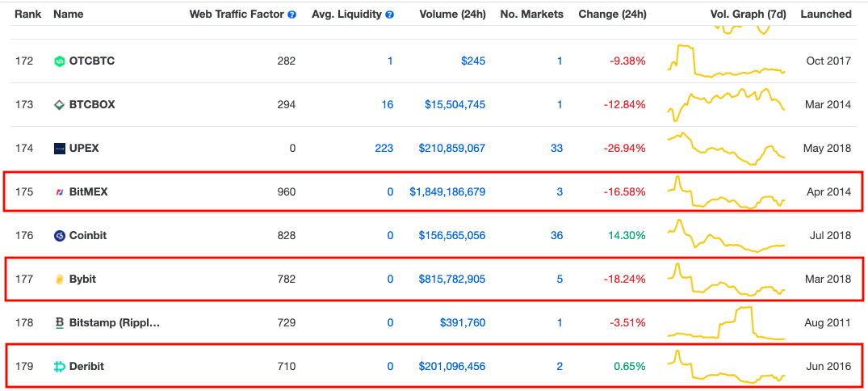The height and width of the screenshot is (391, 868).
Task: Open Web Traffic Factor help tooltip icon
Action: [291, 15]
